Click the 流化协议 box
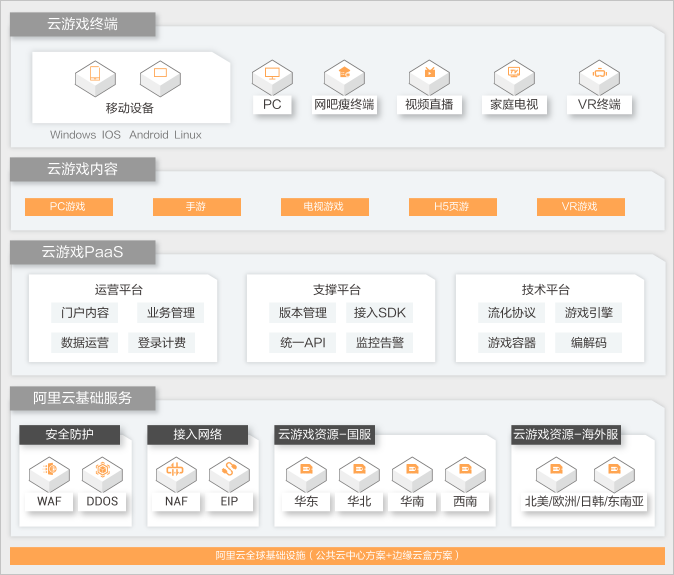674x575 pixels. tap(512, 313)
